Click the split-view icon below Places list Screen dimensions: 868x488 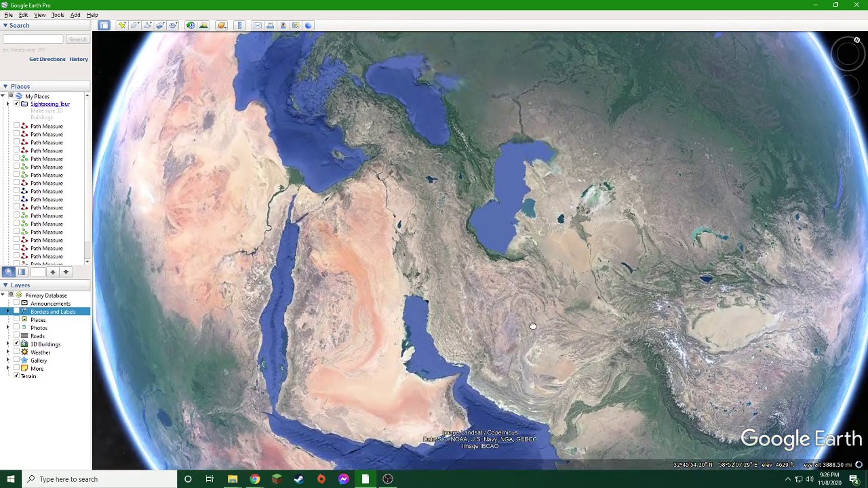point(22,272)
